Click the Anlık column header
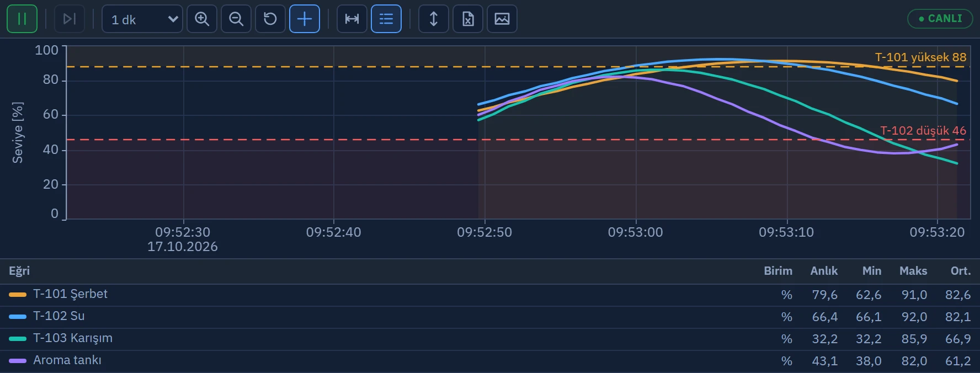 tap(824, 271)
